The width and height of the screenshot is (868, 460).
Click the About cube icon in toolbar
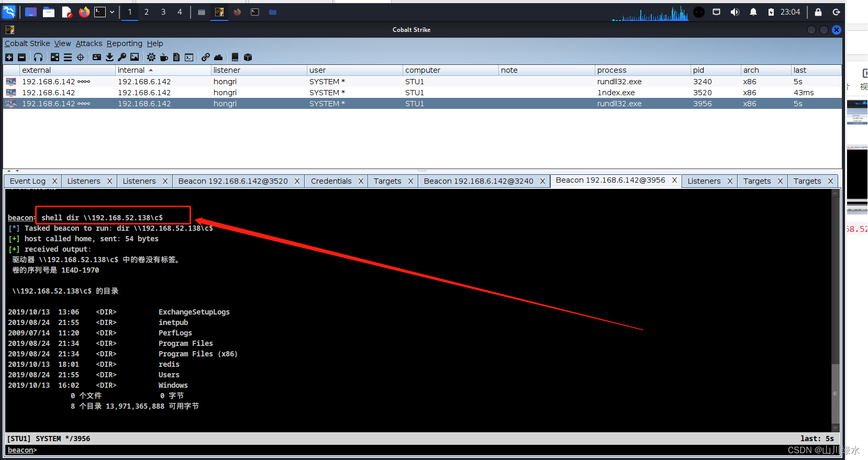point(248,57)
